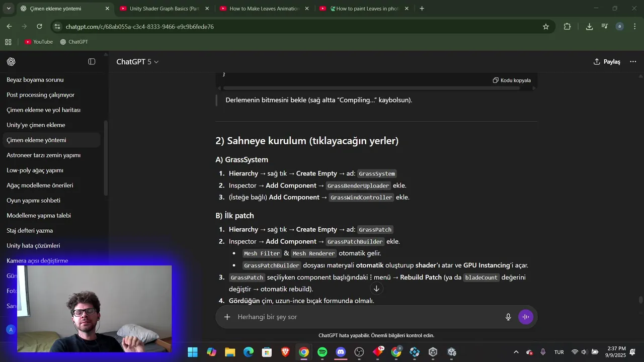Open Microsoft Edge from the taskbar

coord(249,352)
